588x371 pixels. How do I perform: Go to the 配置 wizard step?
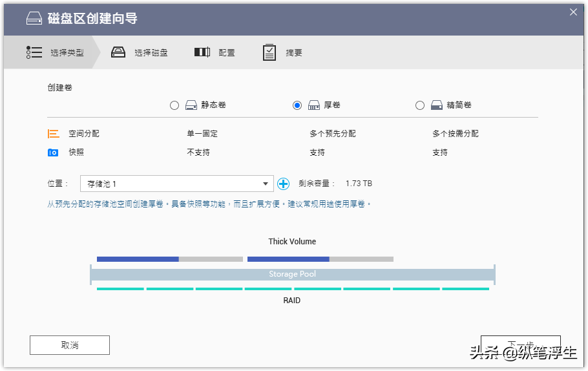coord(215,52)
